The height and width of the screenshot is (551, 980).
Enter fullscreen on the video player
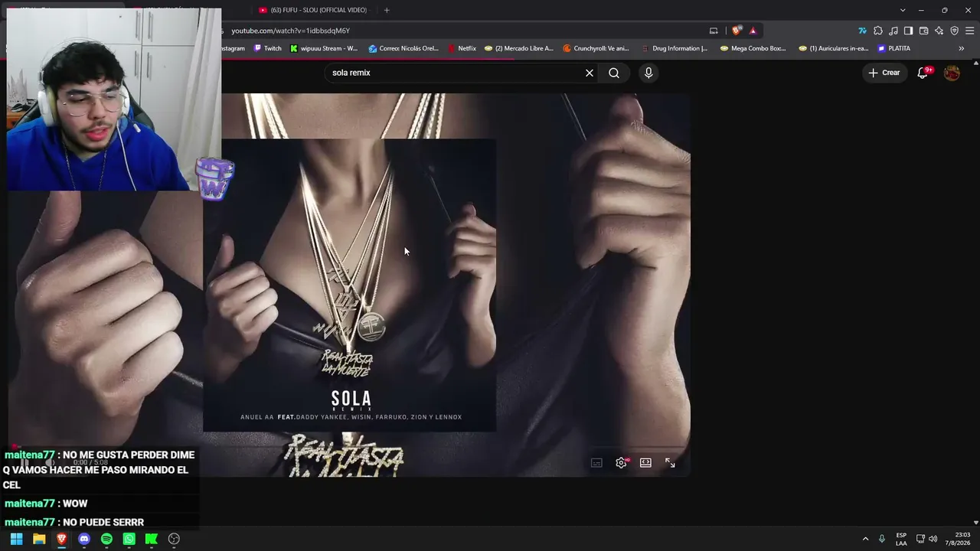coord(670,463)
